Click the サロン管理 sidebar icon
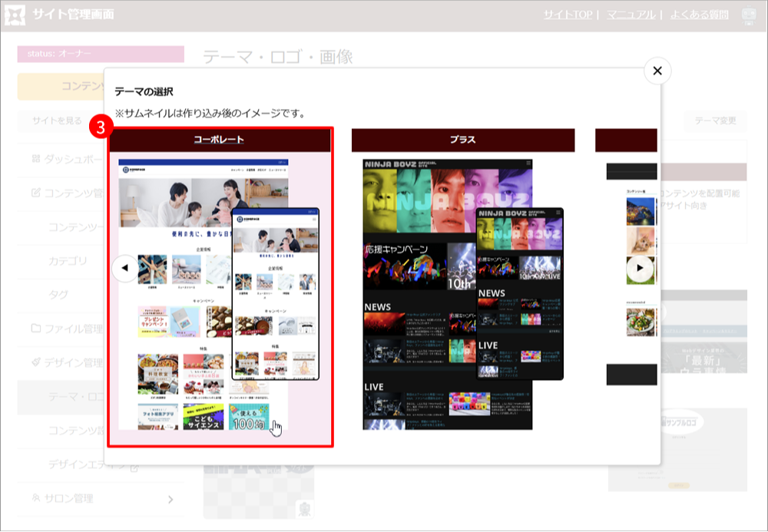The width and height of the screenshot is (768, 532). 35,498
